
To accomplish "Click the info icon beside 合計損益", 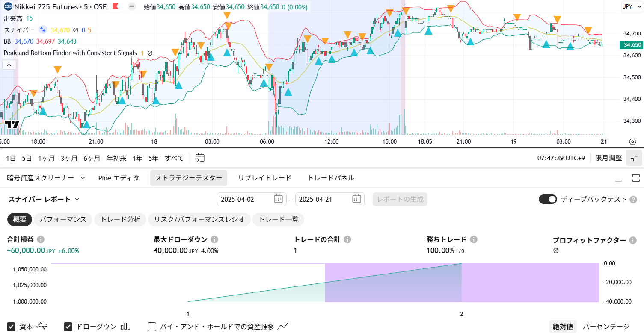I will (x=41, y=239).
